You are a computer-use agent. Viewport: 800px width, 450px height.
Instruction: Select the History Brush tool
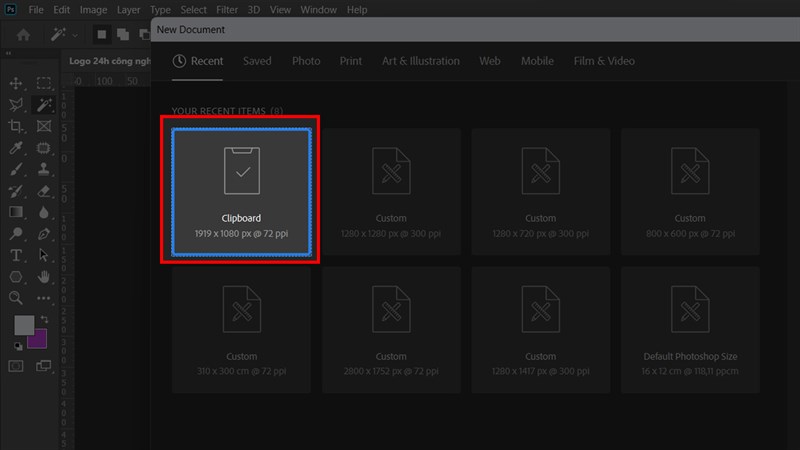tap(16, 191)
